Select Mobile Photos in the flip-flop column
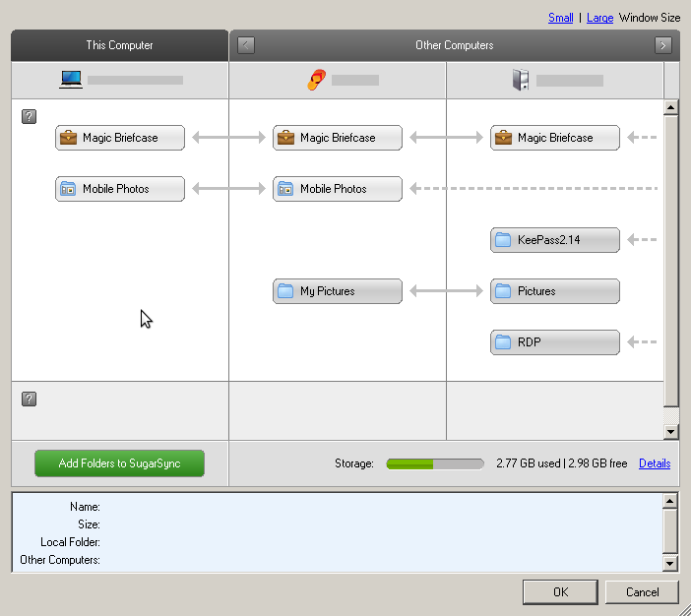Viewport: 691px width, 616px height. 338,189
